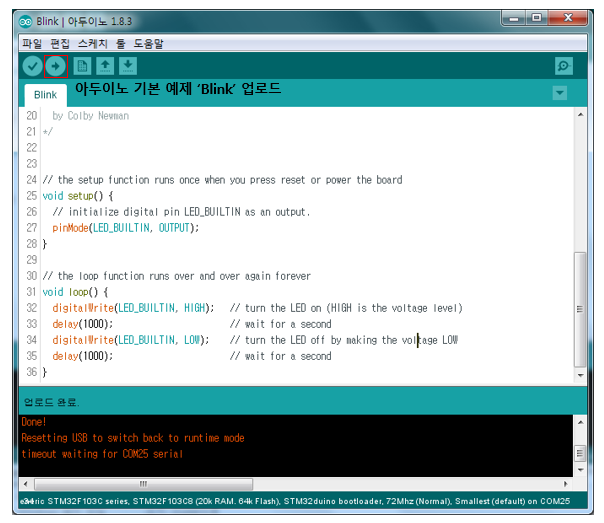Screen dimensions: 604x523
Task: Click 'timeout waiting for COM25 serial' line
Action: (x=102, y=454)
